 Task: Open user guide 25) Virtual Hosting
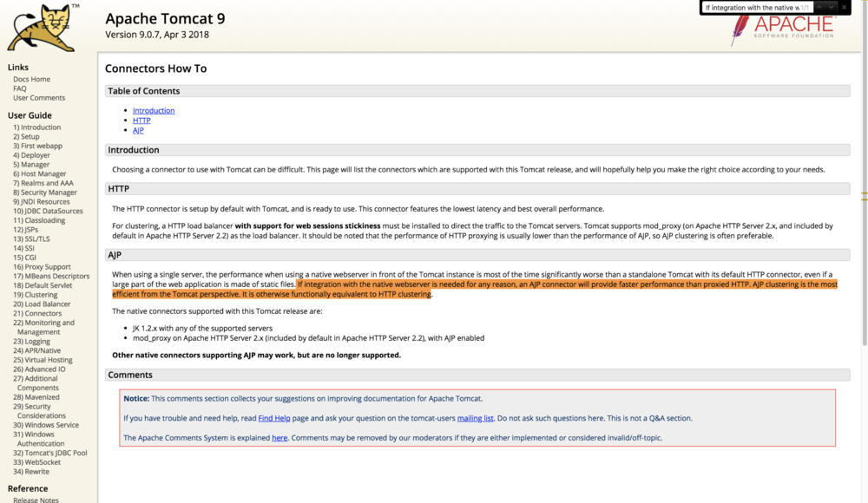[43, 360]
